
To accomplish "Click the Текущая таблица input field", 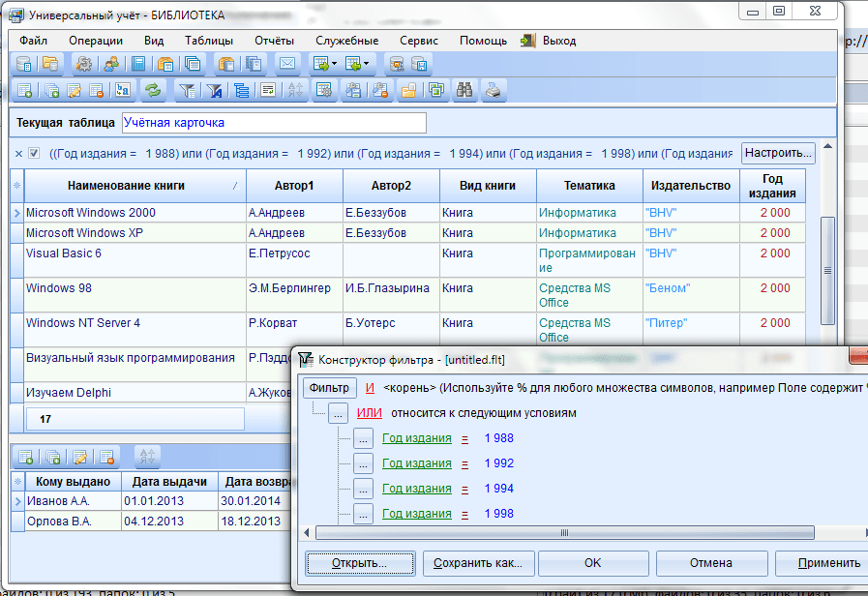I will tap(273, 123).
